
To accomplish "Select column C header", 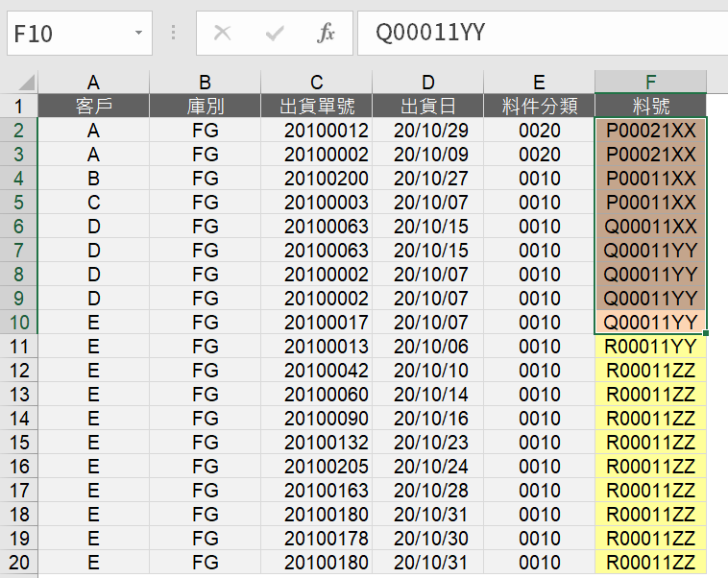I will pyautogui.click(x=316, y=83).
